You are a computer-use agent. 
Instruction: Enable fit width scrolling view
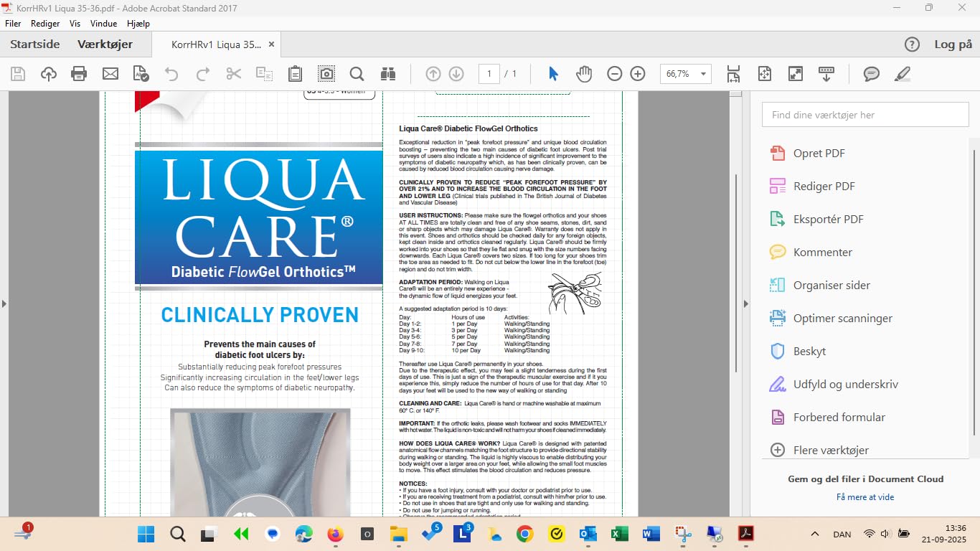(733, 74)
